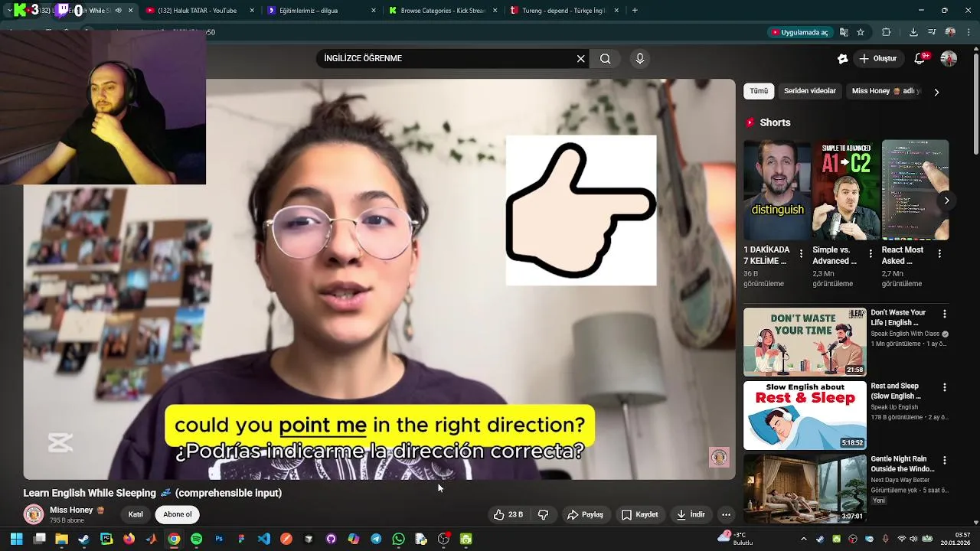
Task: Like the video with 23 B thumbs-up
Action: 509,515
